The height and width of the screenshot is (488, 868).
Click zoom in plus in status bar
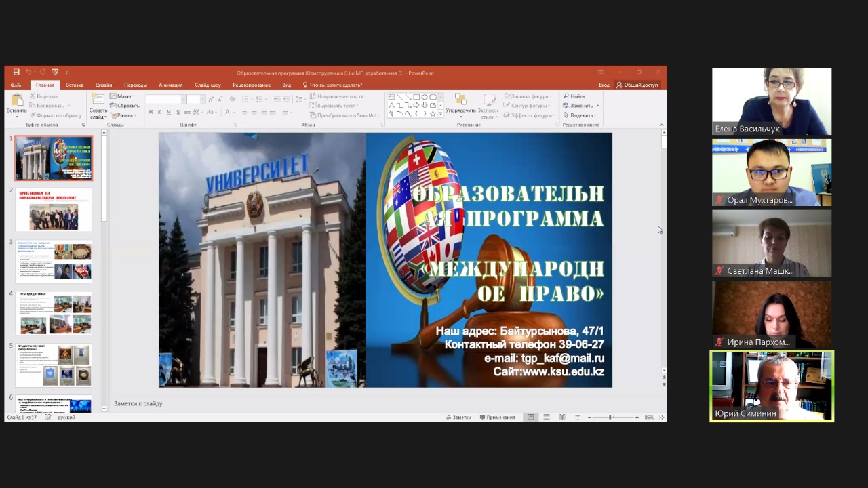click(637, 418)
